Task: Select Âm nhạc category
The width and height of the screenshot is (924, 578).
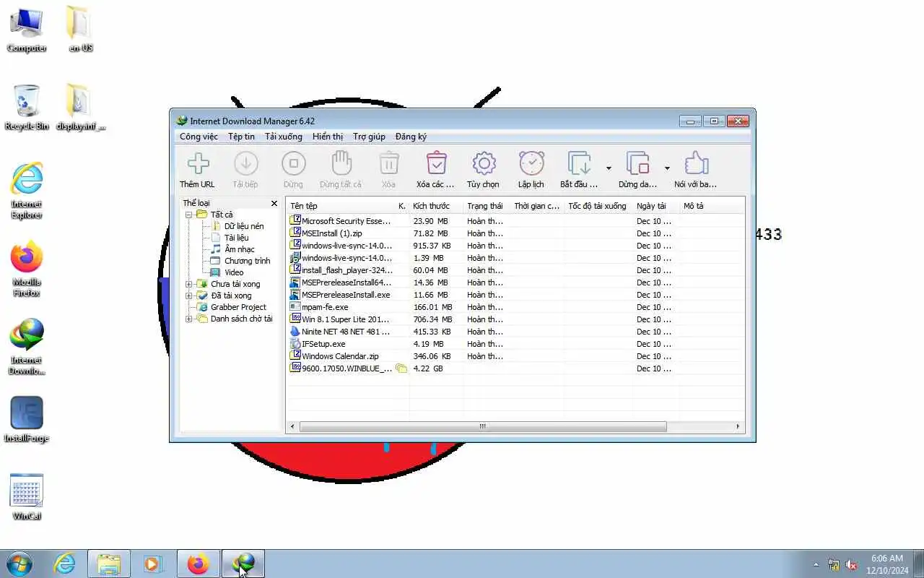Action: 239,249
